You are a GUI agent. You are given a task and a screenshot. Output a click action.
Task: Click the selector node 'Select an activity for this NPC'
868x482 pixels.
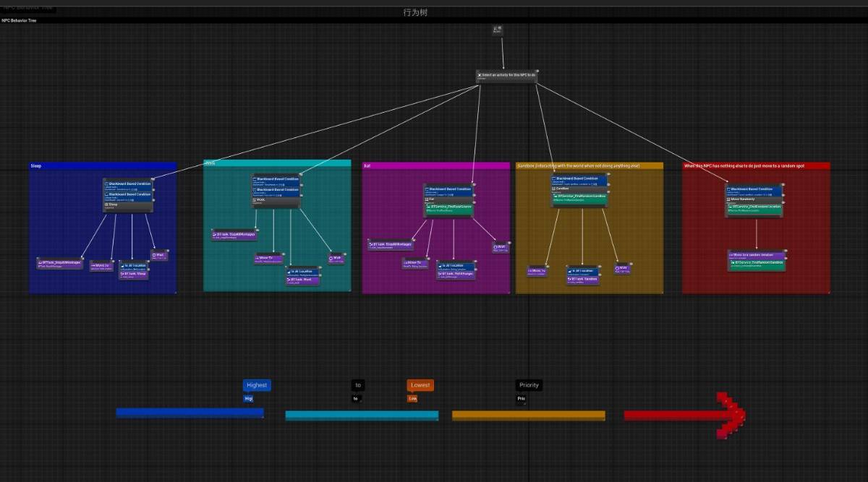pos(506,75)
